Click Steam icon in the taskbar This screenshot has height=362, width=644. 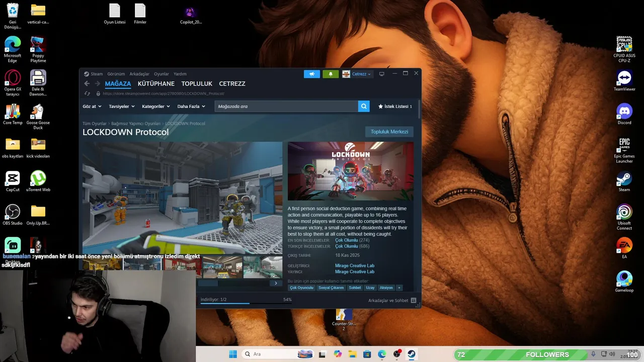(x=412, y=354)
